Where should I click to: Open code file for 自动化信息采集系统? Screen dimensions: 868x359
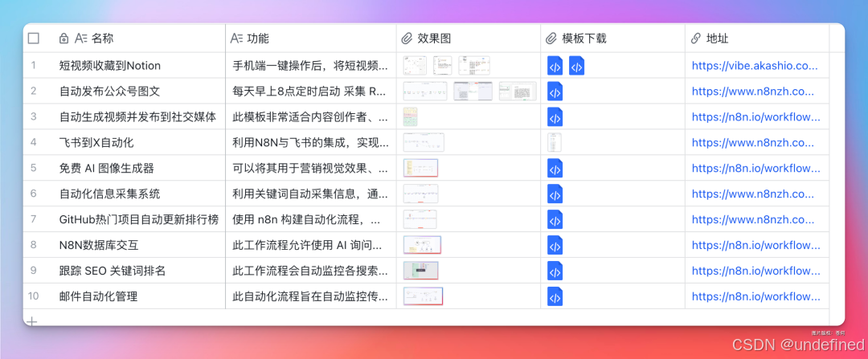click(555, 194)
